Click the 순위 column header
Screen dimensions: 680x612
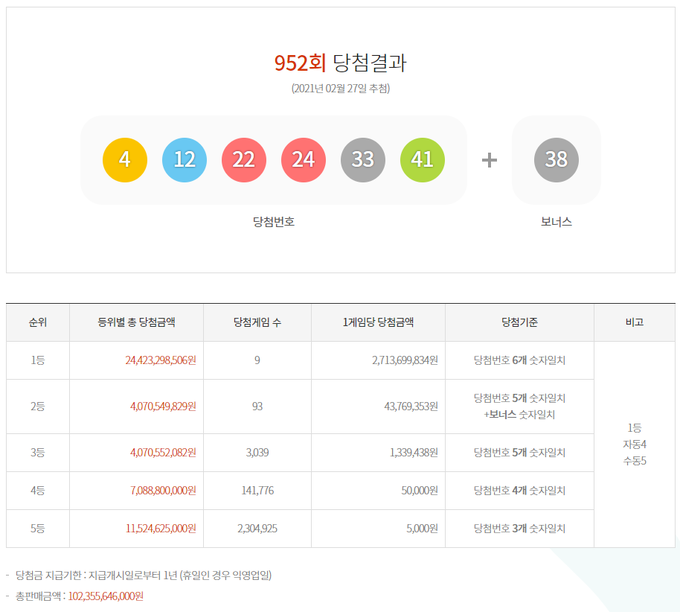38,322
